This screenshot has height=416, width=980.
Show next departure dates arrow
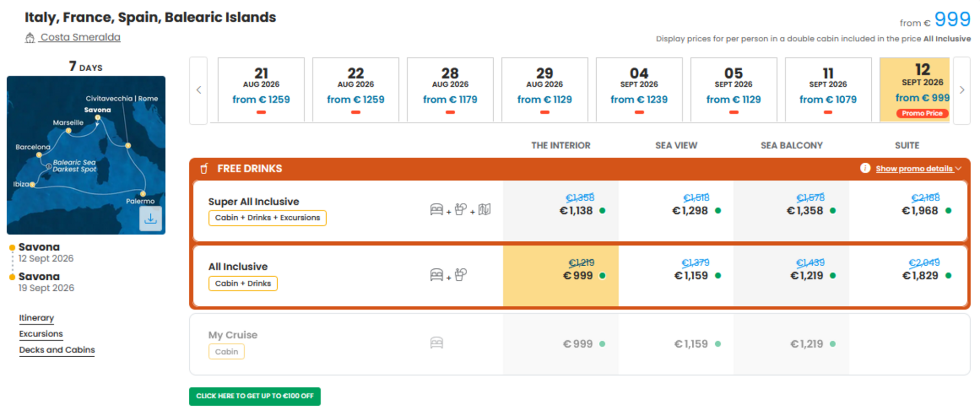[962, 90]
